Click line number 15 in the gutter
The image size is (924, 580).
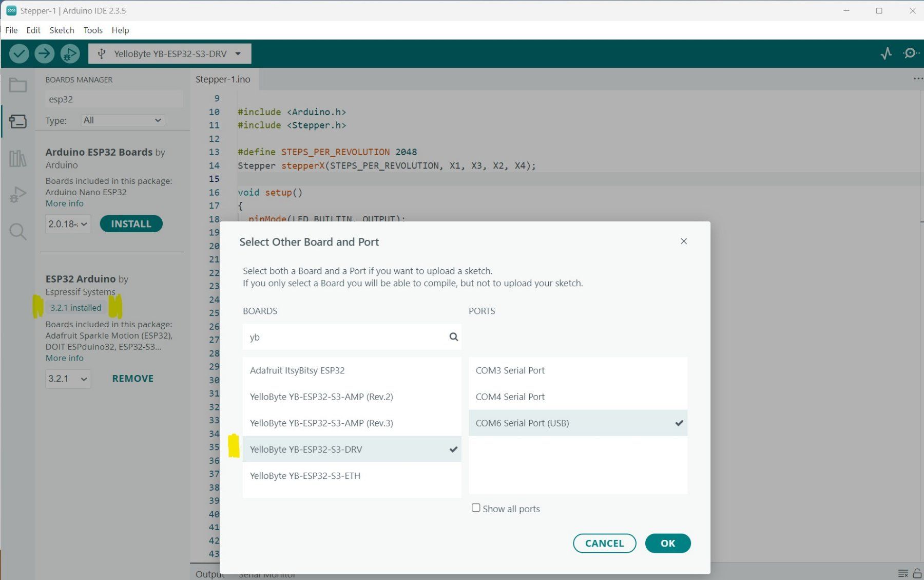tap(214, 179)
